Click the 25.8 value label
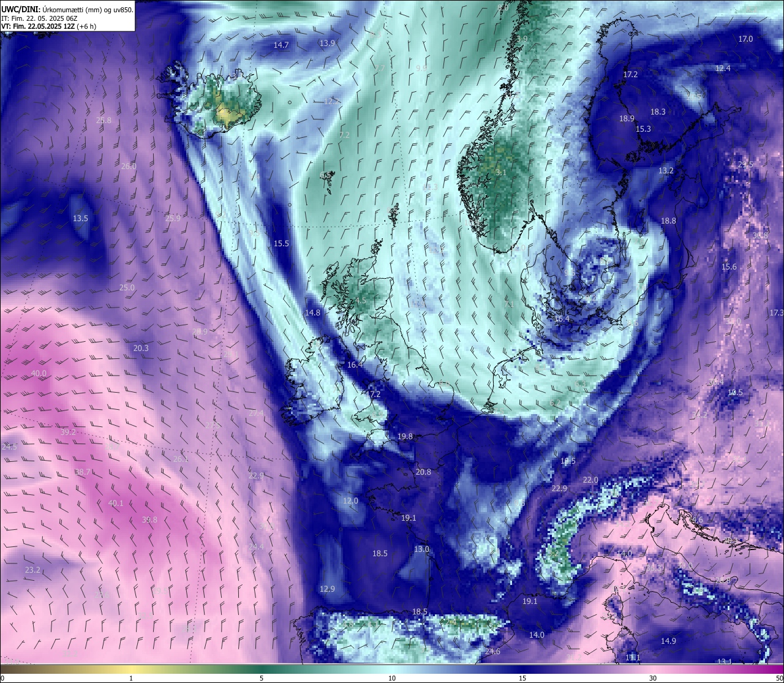The width and height of the screenshot is (784, 683). 104,121
